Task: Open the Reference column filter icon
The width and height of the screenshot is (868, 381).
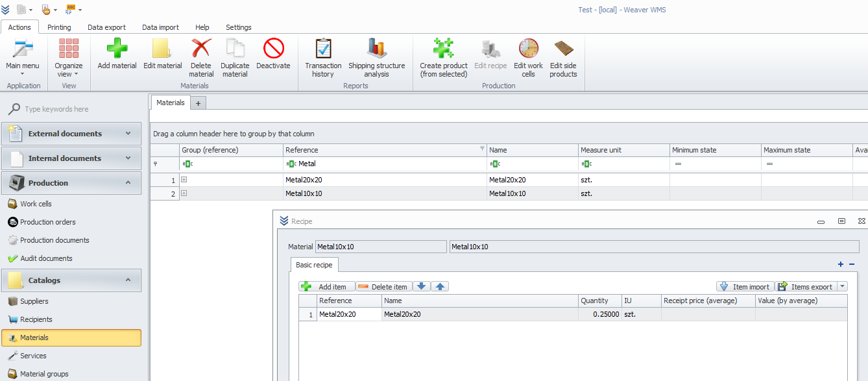Action: (482, 149)
